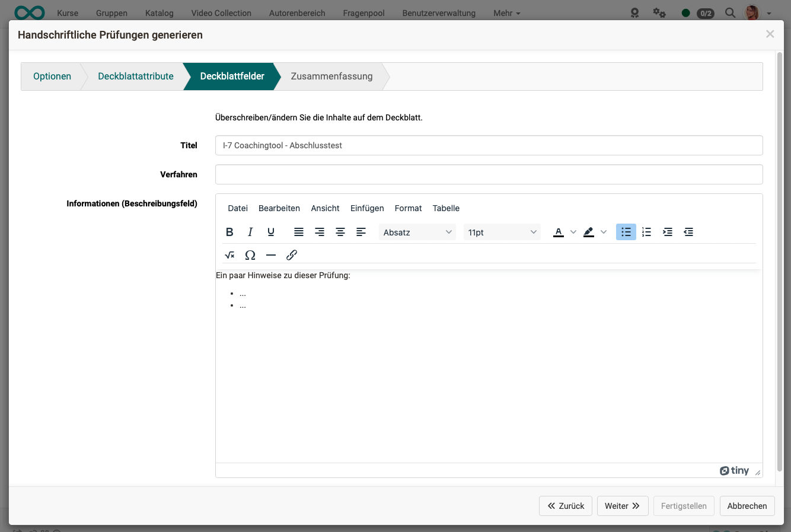This screenshot has height=532, width=791.
Task: Toggle italic formatting in the editor
Action: click(x=250, y=232)
